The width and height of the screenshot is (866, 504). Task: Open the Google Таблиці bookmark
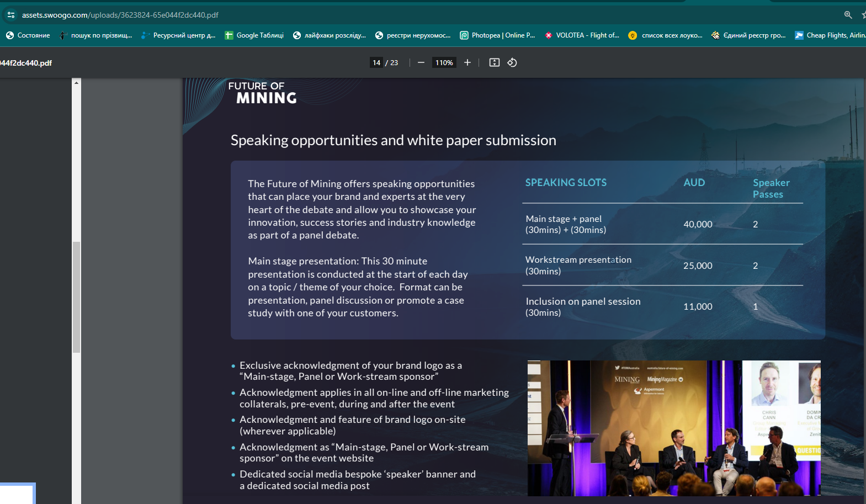click(254, 35)
